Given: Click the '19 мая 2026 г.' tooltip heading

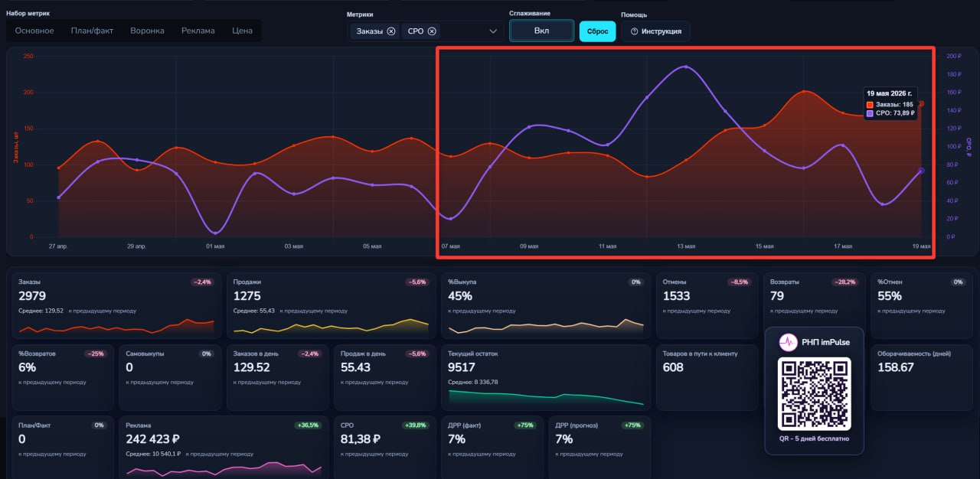Looking at the screenshot, I should (889, 93).
